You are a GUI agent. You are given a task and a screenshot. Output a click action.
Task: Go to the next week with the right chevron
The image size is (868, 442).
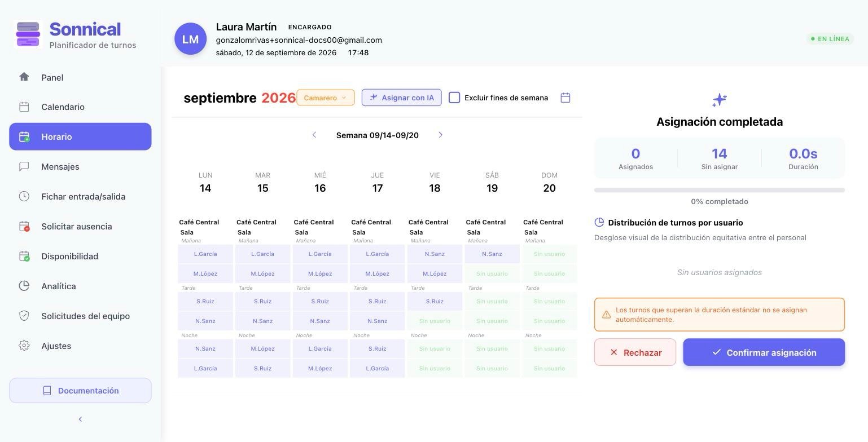tap(440, 135)
